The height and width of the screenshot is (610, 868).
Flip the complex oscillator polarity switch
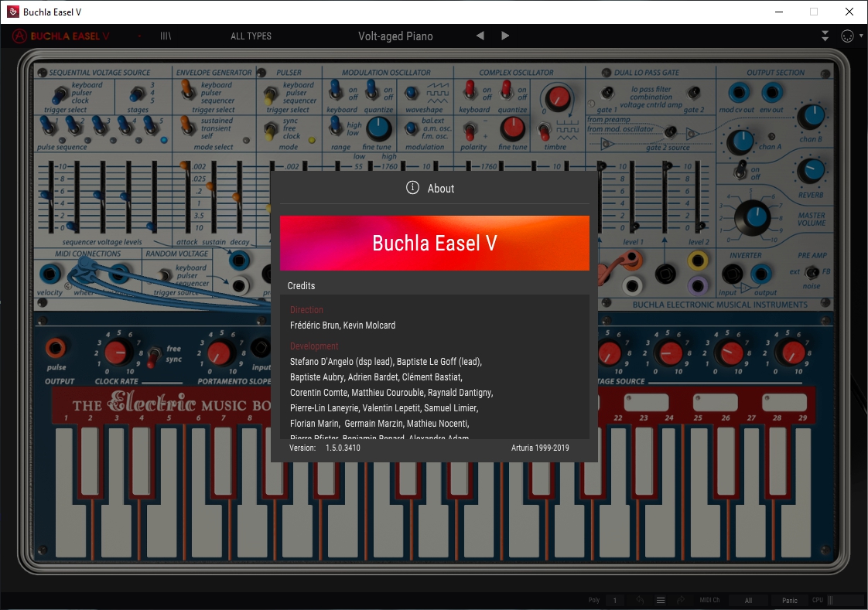point(470,131)
